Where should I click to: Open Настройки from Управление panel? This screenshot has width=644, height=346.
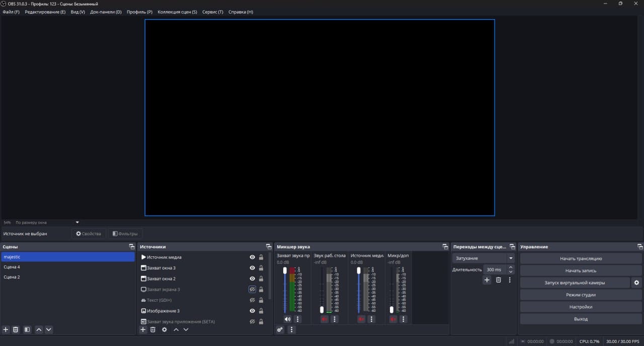[581, 307]
